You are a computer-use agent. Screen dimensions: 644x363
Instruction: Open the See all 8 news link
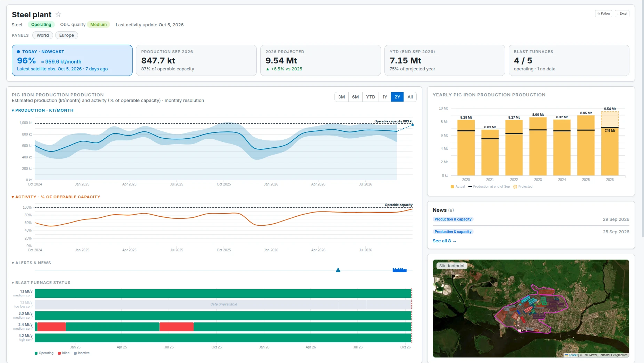[444, 241]
